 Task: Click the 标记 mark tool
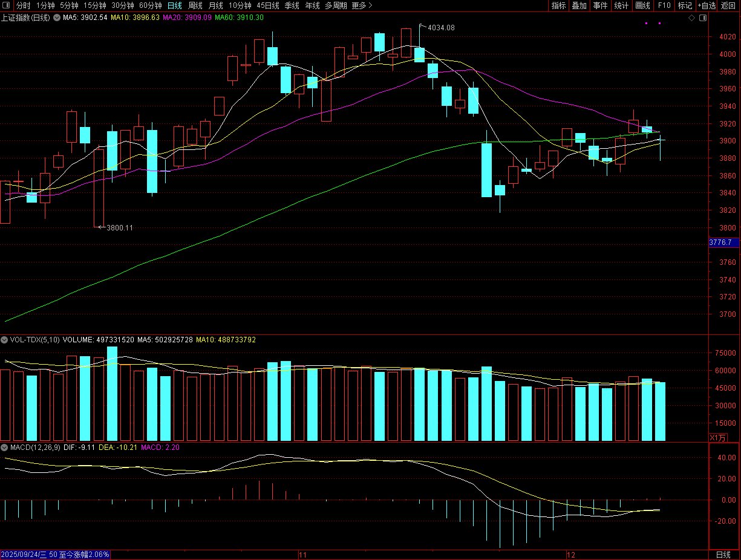pyautogui.click(x=685, y=5)
